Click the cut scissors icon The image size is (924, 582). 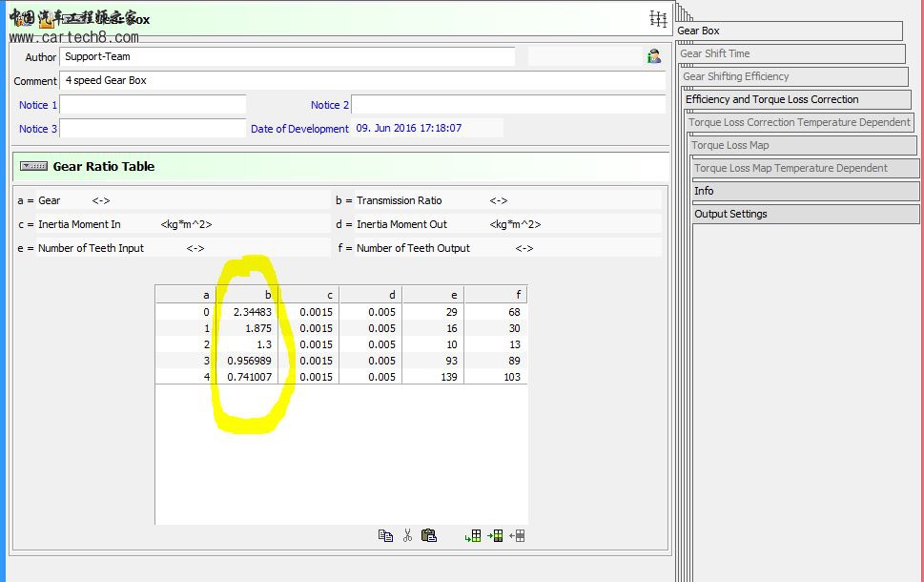(x=407, y=535)
